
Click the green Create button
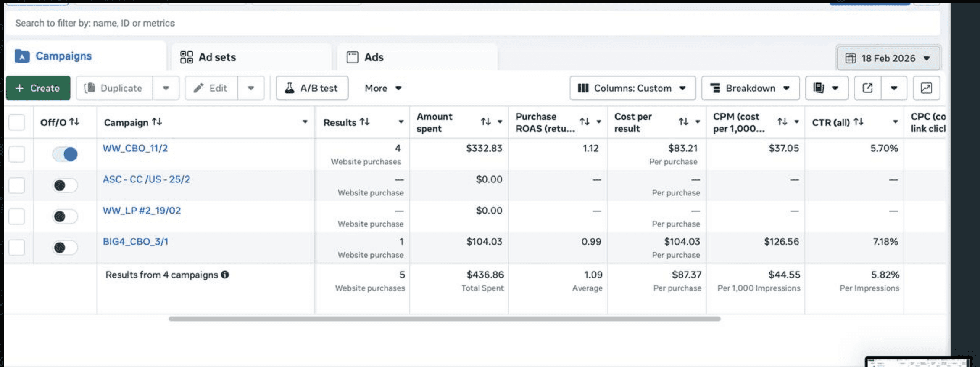click(x=38, y=88)
